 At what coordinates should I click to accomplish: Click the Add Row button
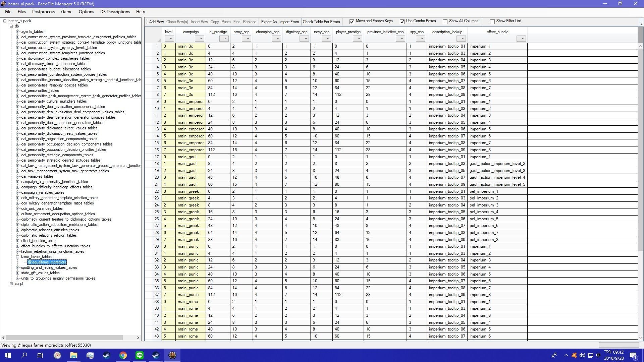pos(156,22)
